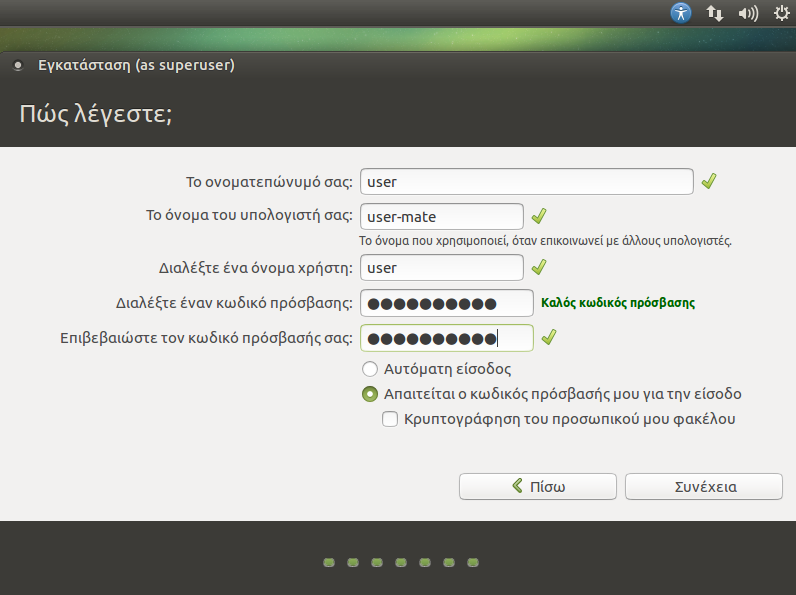The width and height of the screenshot is (796, 595).
Task: Click the round window button beside Εγκατάσταση title
Action: pyautogui.click(x=17, y=67)
